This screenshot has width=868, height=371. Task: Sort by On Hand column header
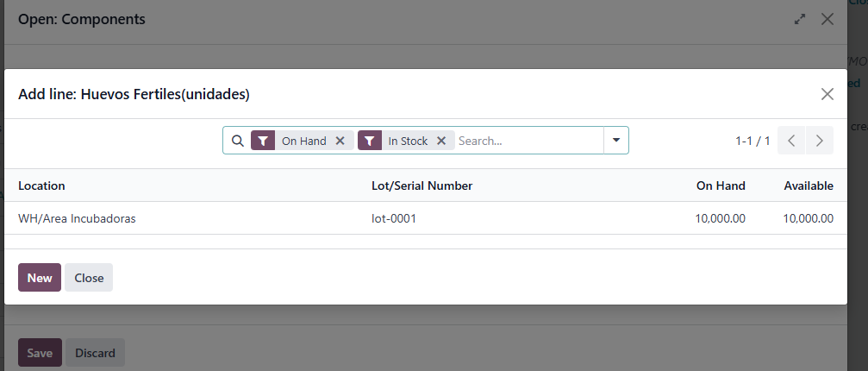[721, 186]
